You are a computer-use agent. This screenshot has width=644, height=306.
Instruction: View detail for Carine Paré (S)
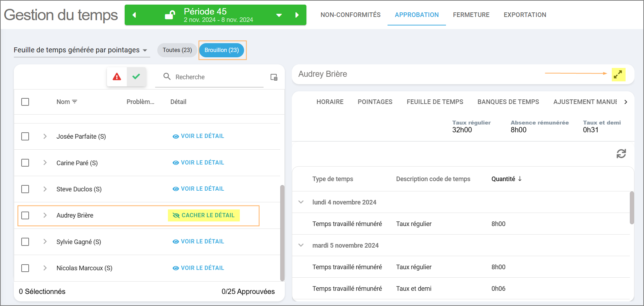pyautogui.click(x=198, y=163)
